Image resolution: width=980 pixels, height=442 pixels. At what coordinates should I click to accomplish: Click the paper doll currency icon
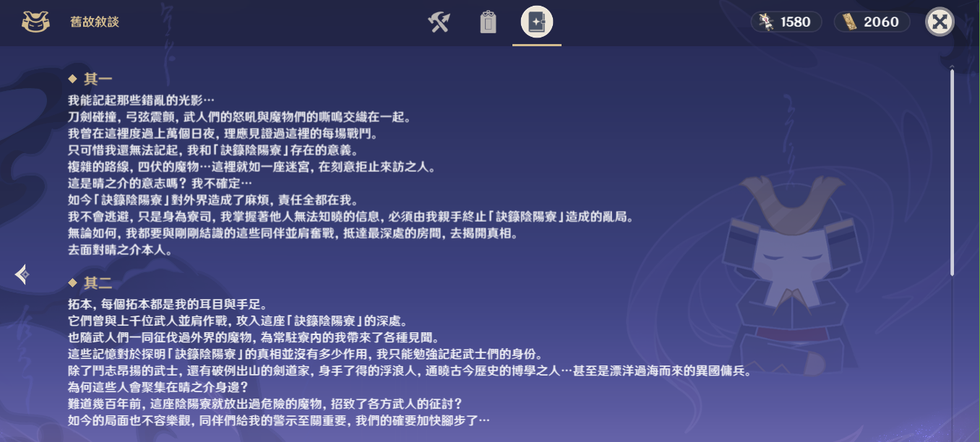[766, 22]
